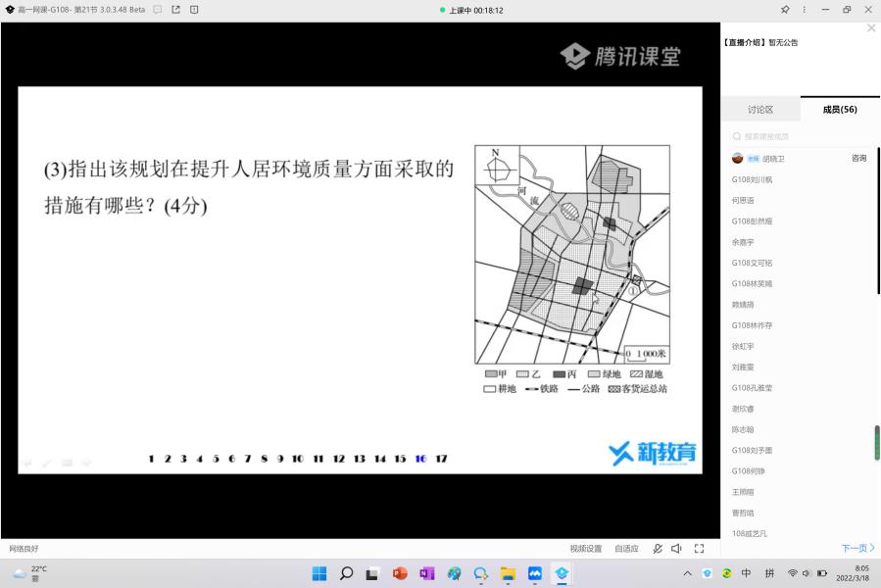Select the 成员(56) tab
The image size is (881, 588).
point(840,110)
